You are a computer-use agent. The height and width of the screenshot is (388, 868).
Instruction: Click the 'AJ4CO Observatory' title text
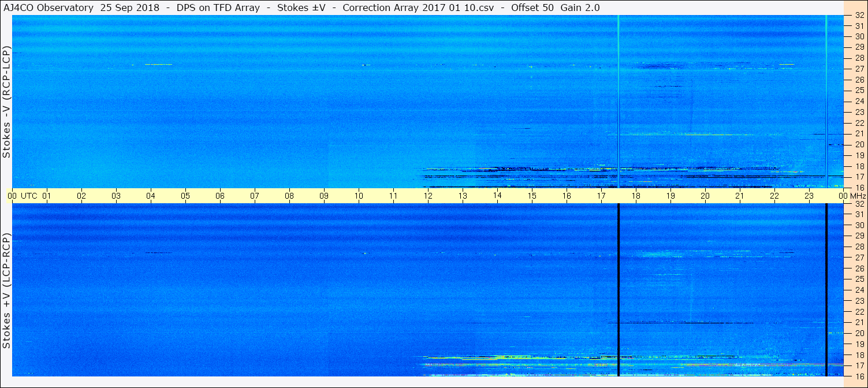[49, 8]
